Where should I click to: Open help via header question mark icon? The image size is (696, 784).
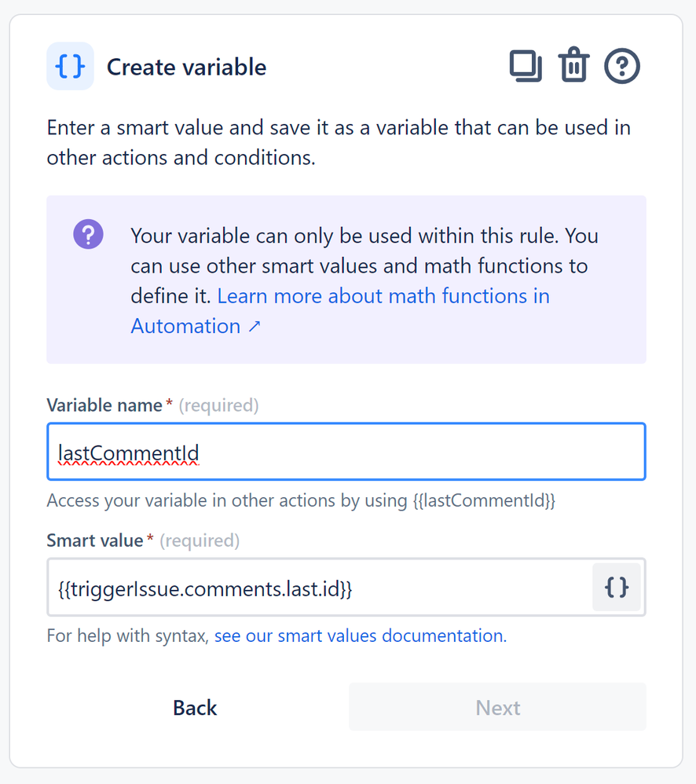click(622, 66)
